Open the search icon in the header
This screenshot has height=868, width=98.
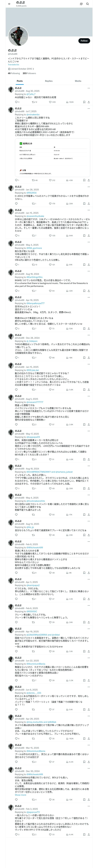88,4
